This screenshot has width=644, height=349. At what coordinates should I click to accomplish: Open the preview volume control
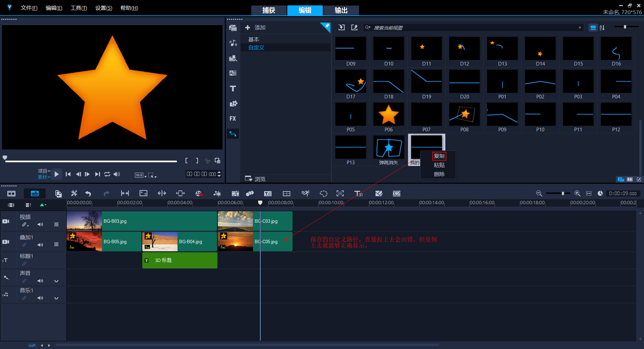[117, 174]
